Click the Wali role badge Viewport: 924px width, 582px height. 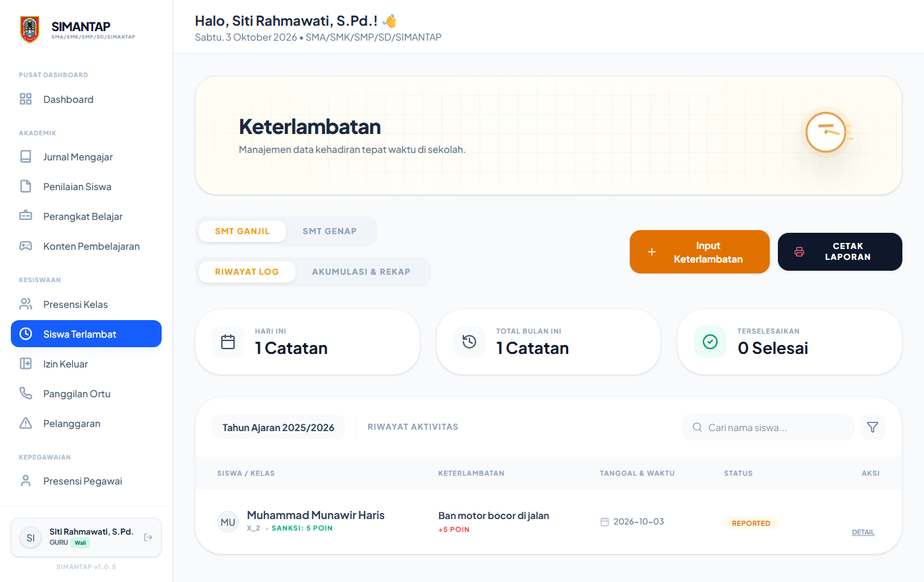click(80, 543)
